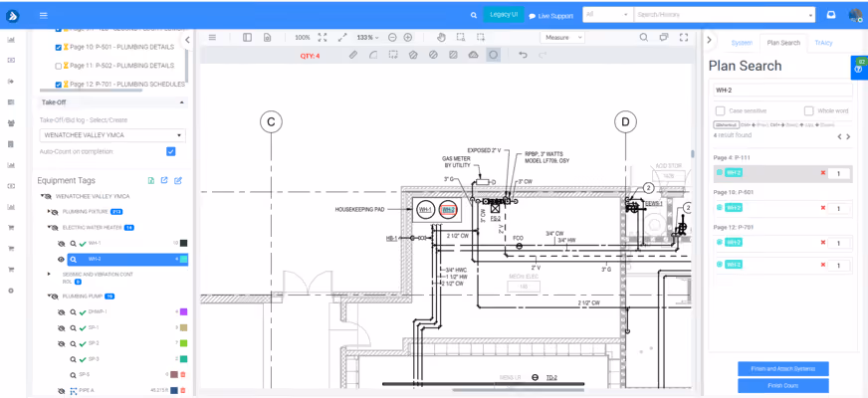Check Page 11: P-502 Plumbing Details
Viewport: 868px width, 398px height.
coord(59,66)
